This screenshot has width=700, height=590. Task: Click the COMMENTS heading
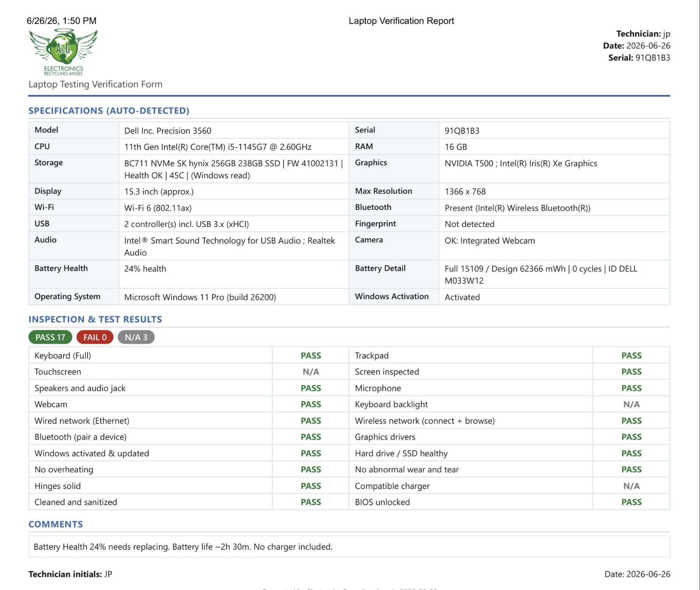[56, 524]
